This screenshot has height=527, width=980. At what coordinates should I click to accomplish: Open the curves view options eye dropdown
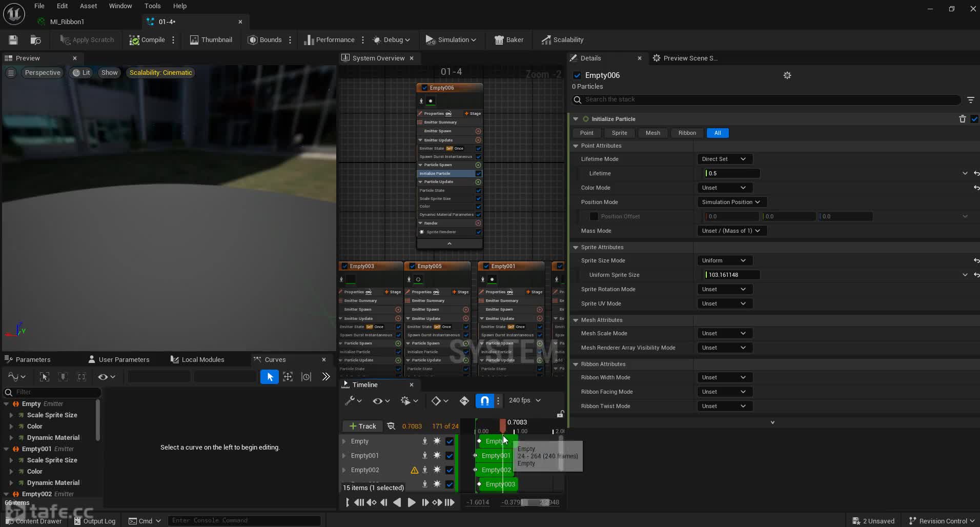point(107,377)
